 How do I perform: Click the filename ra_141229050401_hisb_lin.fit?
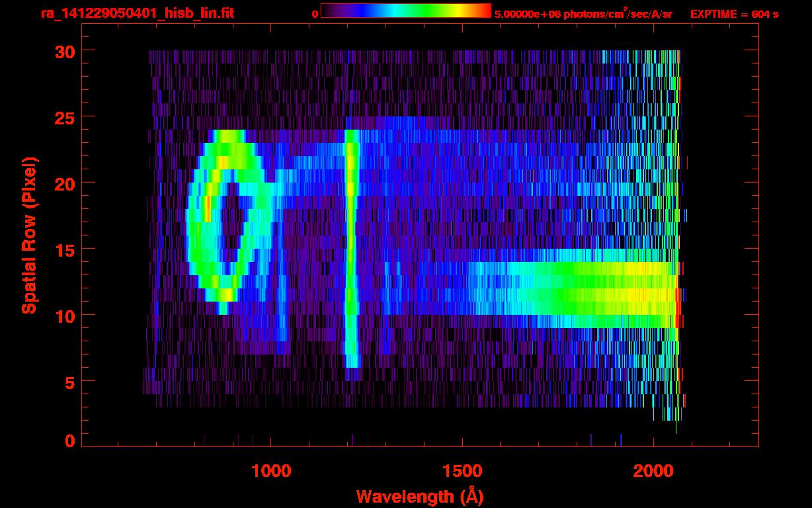coord(137,13)
